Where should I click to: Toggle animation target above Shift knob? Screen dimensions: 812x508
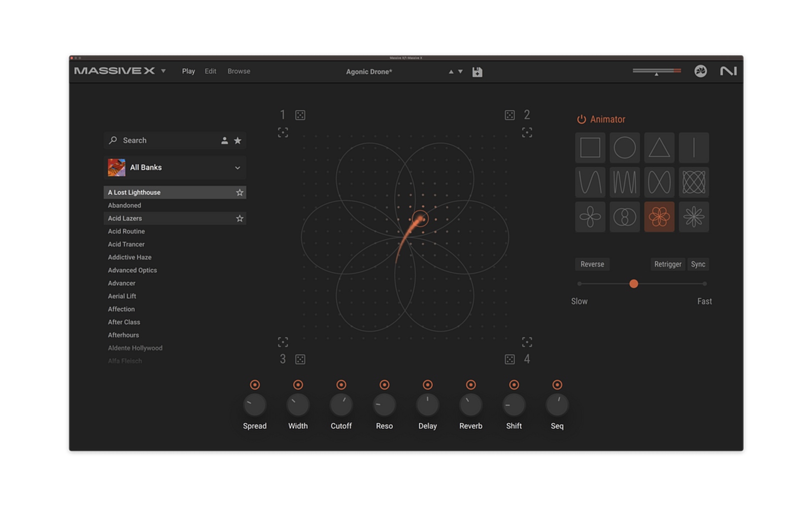click(514, 385)
